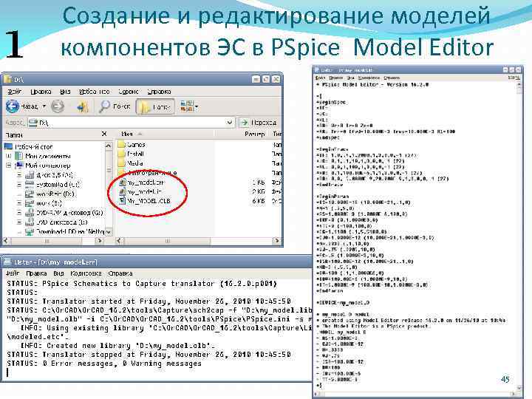Viewport: 532px width, 399px height.
Task: Expand the DVD дисковод (I:) drive node
Action: [x=19, y=222]
